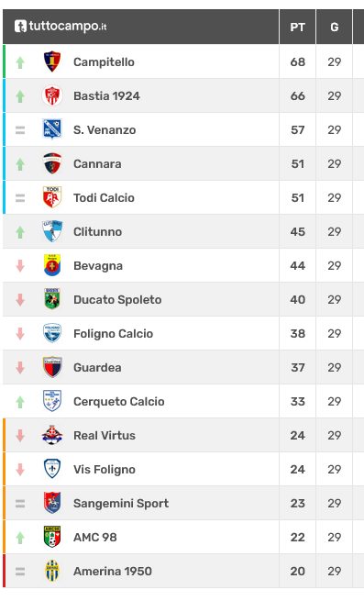This screenshot has height=601, width=364.
Task: Open the Cerqueto Calcio team link
Action: (119, 402)
